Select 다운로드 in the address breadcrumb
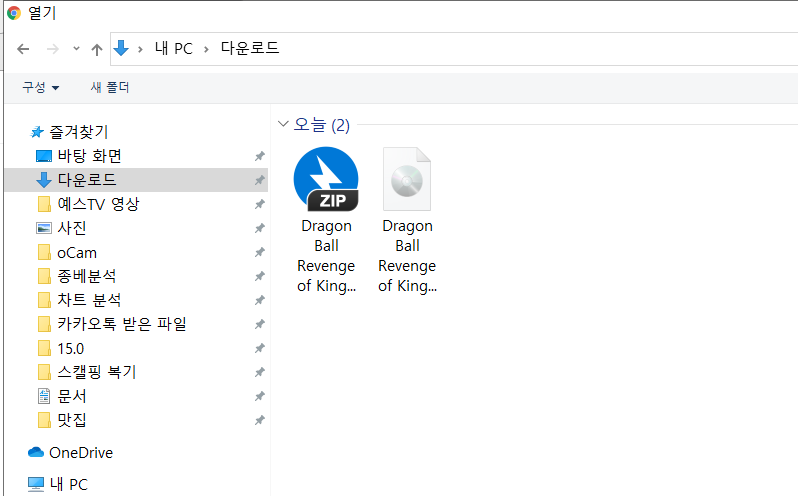Screen dimensions: 798x496 point(250,48)
